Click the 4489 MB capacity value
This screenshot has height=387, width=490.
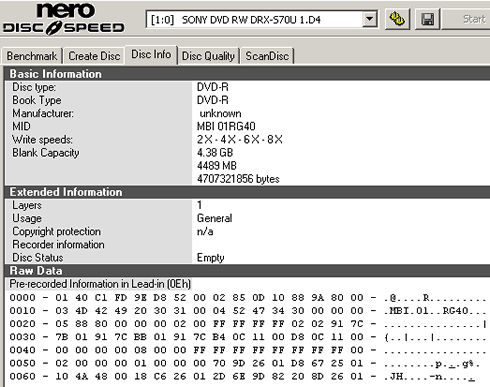coord(217,166)
